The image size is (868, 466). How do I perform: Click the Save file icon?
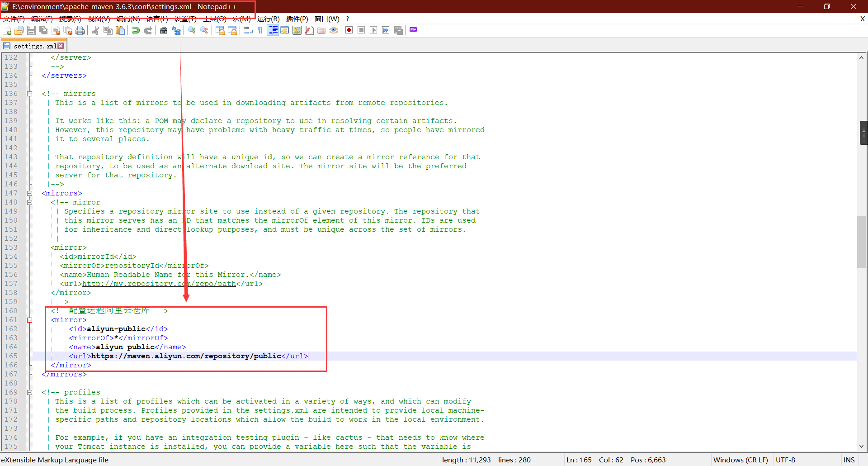(31, 30)
